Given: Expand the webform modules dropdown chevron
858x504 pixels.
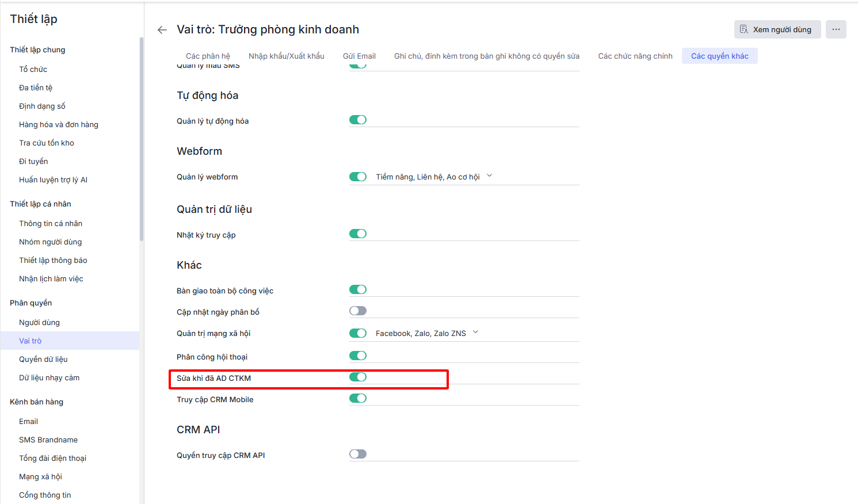Looking at the screenshot, I should pyautogui.click(x=490, y=176).
